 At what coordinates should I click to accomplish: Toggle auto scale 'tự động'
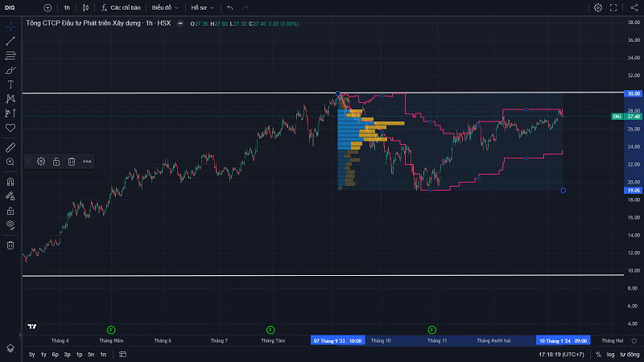click(627, 354)
